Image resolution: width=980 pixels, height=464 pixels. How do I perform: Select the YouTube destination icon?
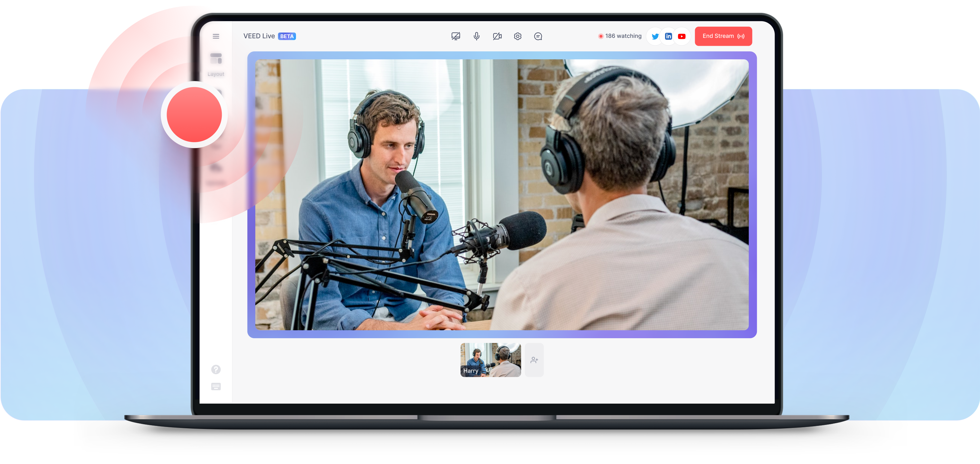[682, 37]
